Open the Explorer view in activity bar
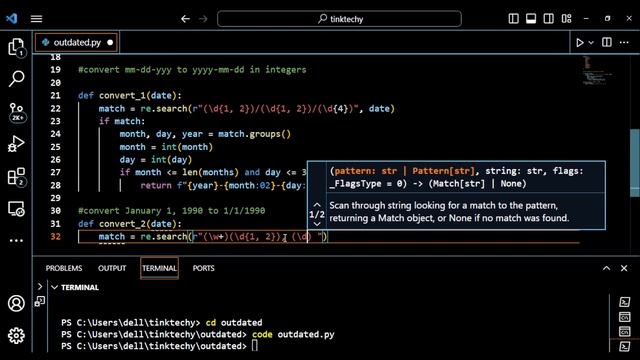This screenshot has width=640, height=360. pos(16,47)
